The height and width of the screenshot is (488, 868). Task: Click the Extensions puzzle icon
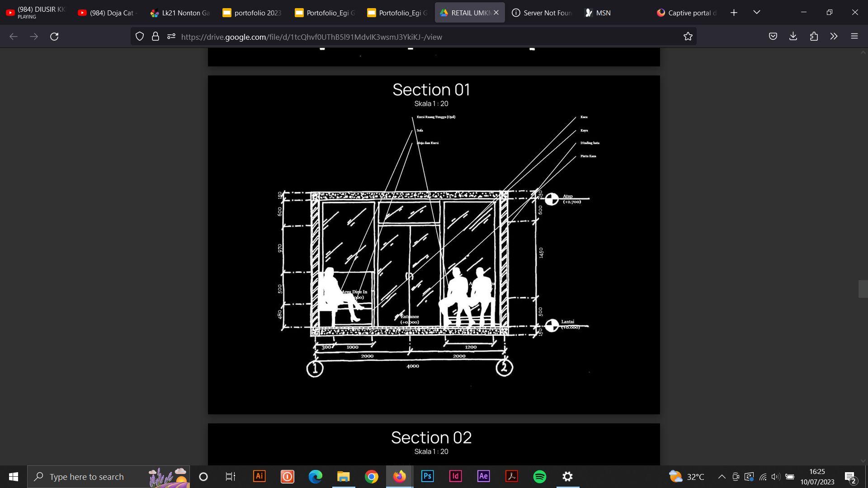click(814, 37)
